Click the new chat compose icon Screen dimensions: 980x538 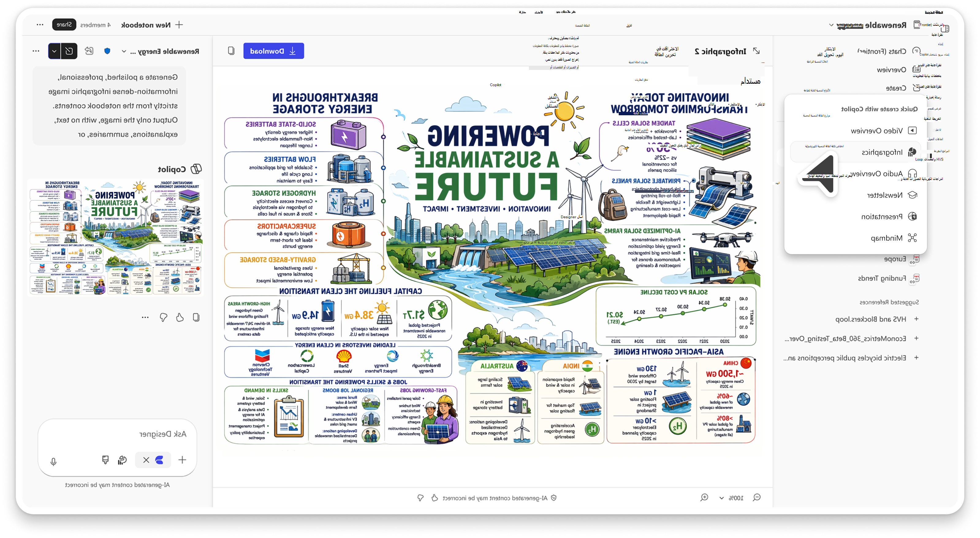pyautogui.click(x=69, y=51)
